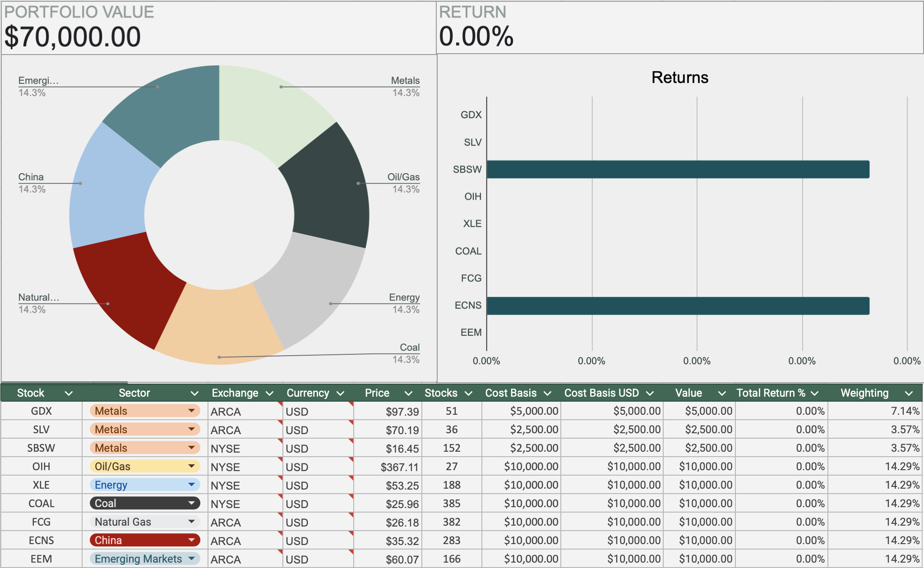The height and width of the screenshot is (568, 924).
Task: Click the Cost Basis USD header
Action: [x=601, y=393]
